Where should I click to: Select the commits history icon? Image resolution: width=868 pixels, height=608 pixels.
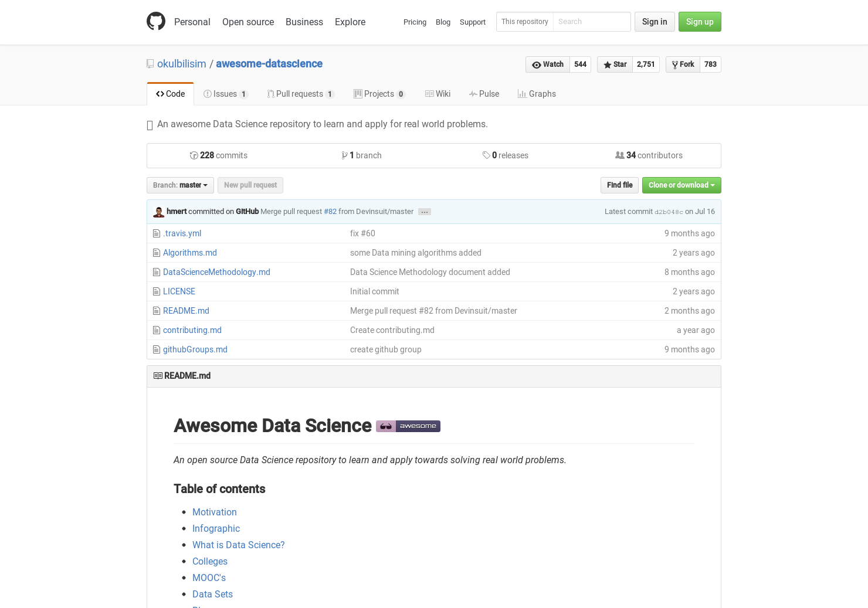(x=194, y=155)
